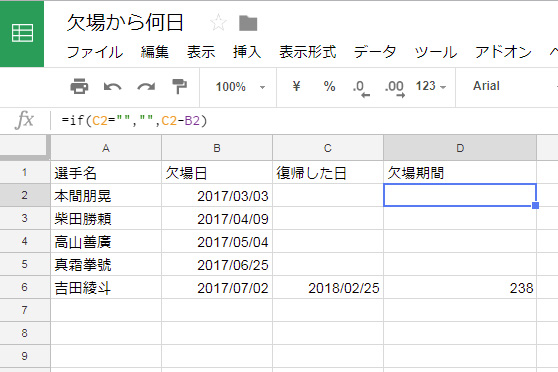Open the 表示形式 menu
This screenshot has width=558, height=372.
tap(307, 52)
